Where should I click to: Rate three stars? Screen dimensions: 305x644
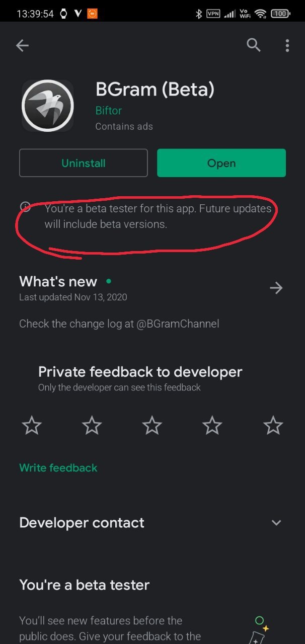click(152, 426)
